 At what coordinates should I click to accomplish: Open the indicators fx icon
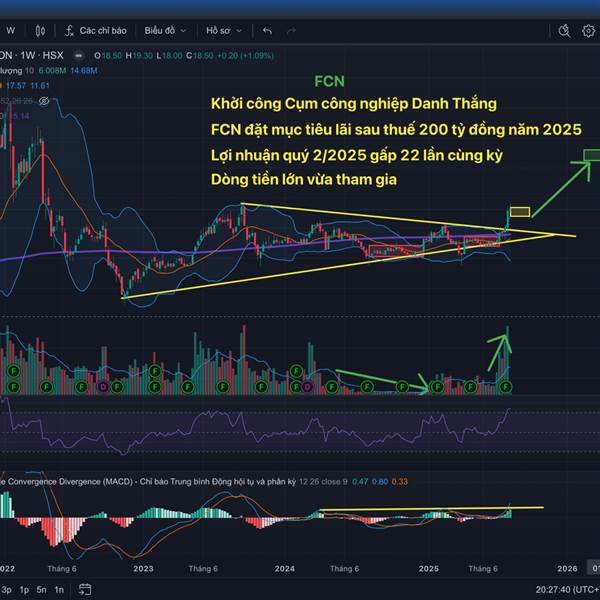69,31
